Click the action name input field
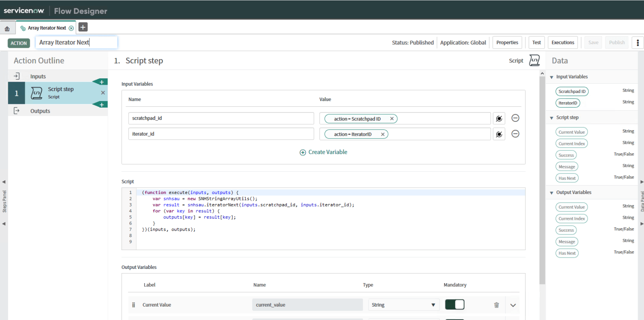The height and width of the screenshot is (320, 644). tap(76, 42)
